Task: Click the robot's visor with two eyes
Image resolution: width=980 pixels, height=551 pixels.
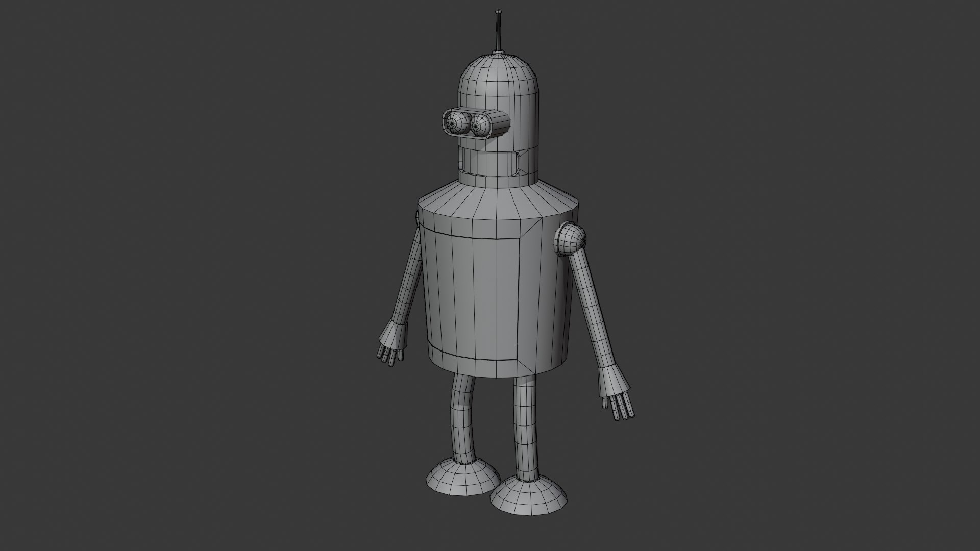Action: click(x=476, y=122)
